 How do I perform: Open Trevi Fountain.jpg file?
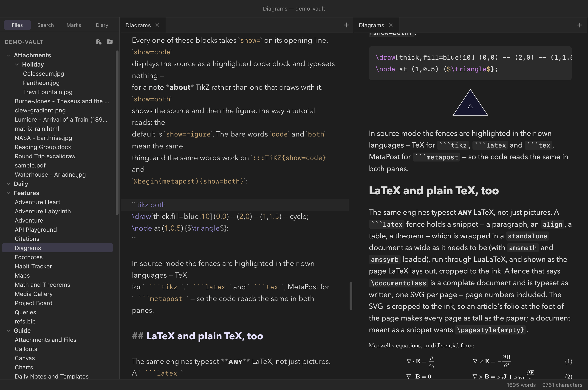(48, 92)
